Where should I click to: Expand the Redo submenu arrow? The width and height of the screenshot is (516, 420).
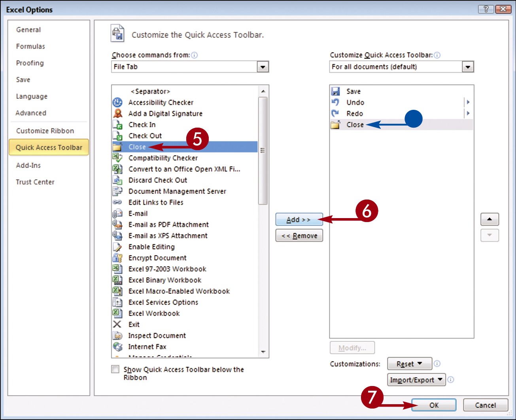468,113
